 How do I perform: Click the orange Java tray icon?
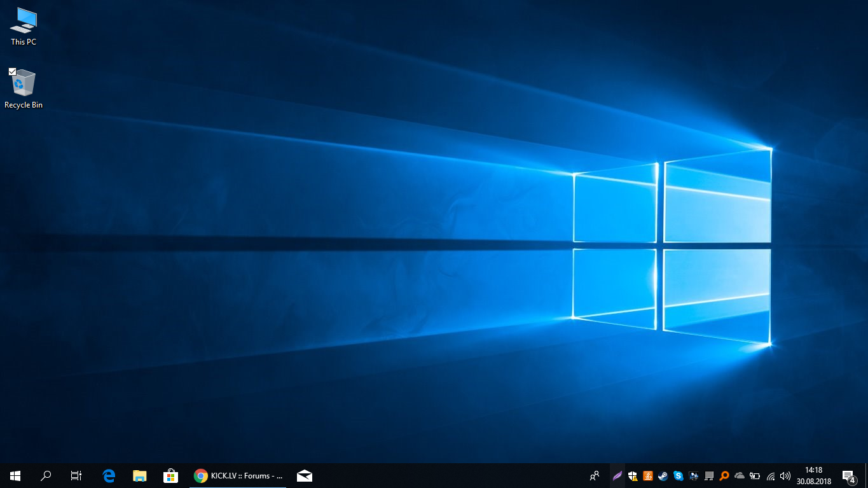[x=648, y=475]
